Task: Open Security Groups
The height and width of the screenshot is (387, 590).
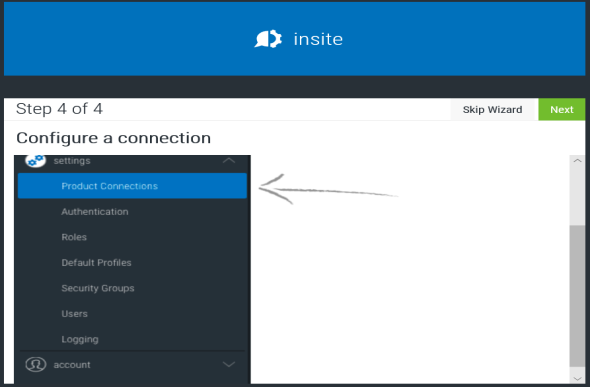Action: pos(98,288)
